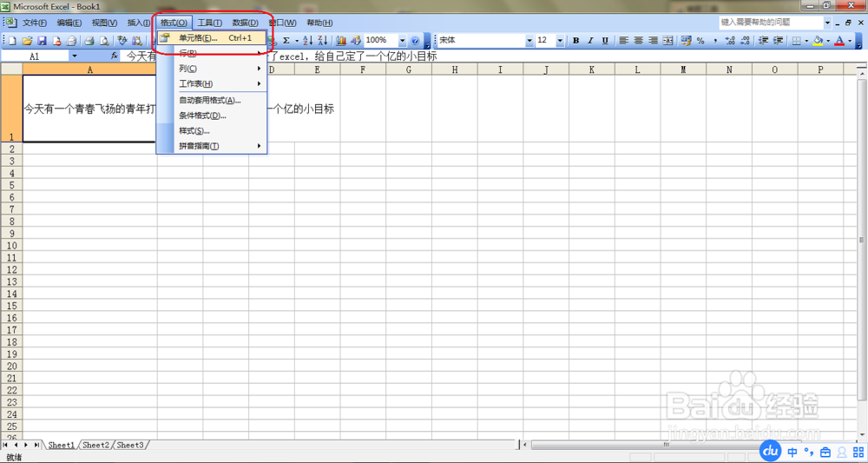Screen dimensions: 868x463
Task: Open the font name dropdown arrow
Action: click(x=529, y=41)
